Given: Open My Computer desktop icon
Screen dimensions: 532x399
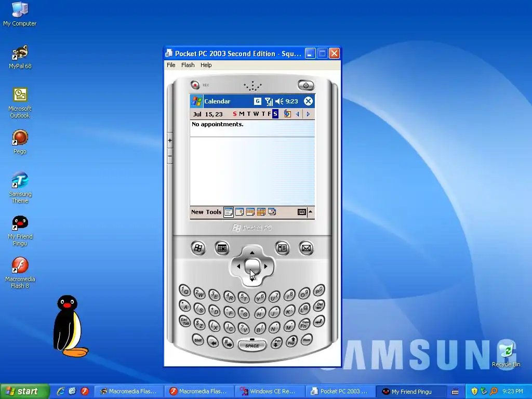Looking at the screenshot, I should (20, 14).
